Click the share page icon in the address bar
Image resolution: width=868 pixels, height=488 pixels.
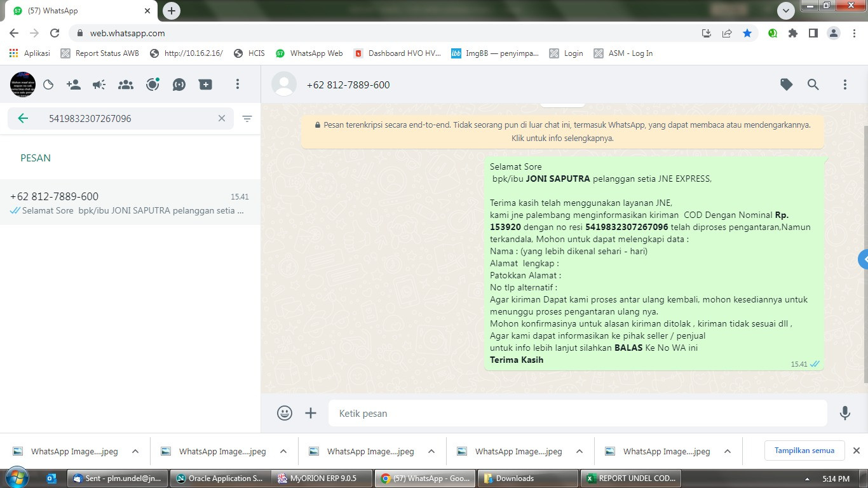pos(727,33)
